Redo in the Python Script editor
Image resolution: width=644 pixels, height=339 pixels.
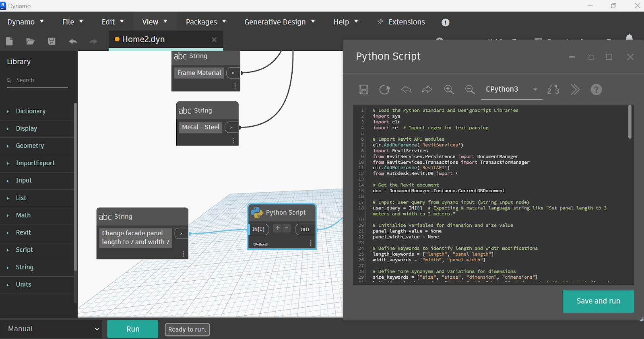pyautogui.click(x=427, y=89)
